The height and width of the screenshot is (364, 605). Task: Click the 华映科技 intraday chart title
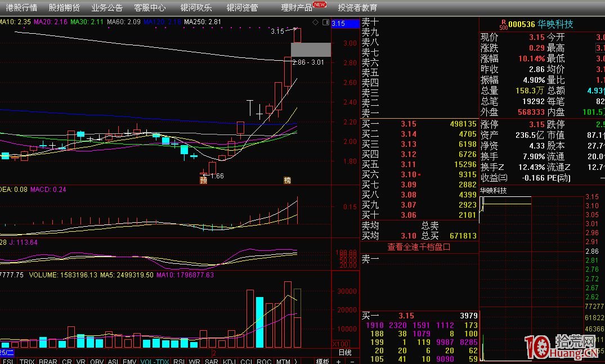pyautogui.click(x=494, y=191)
